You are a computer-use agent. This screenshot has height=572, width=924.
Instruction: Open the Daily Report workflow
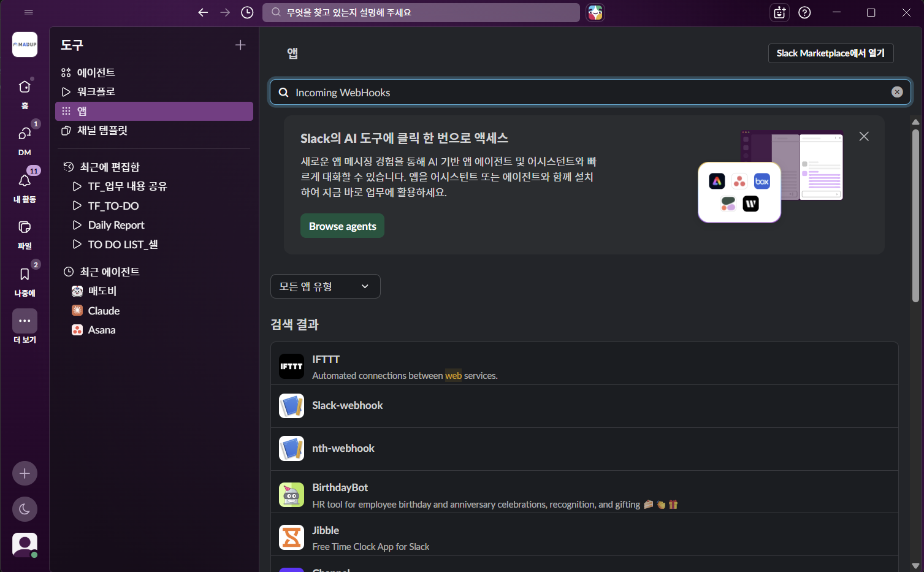tap(154, 225)
